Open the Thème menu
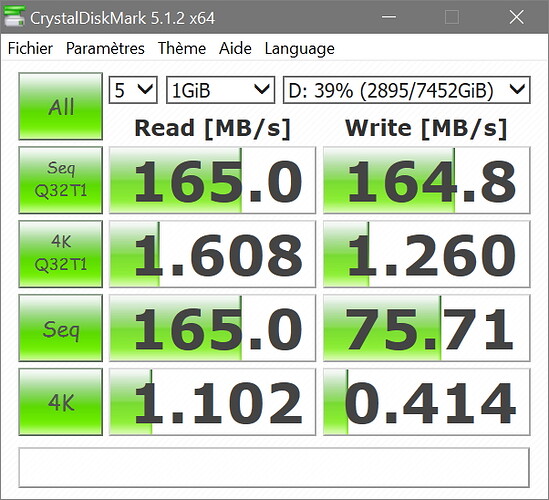549x500 pixels. [182, 48]
